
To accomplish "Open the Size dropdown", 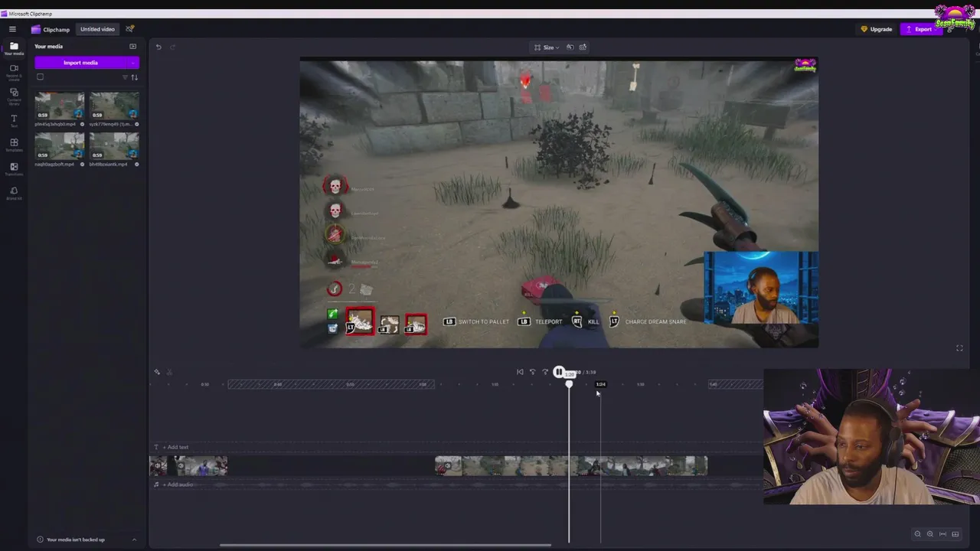I will pyautogui.click(x=547, y=47).
